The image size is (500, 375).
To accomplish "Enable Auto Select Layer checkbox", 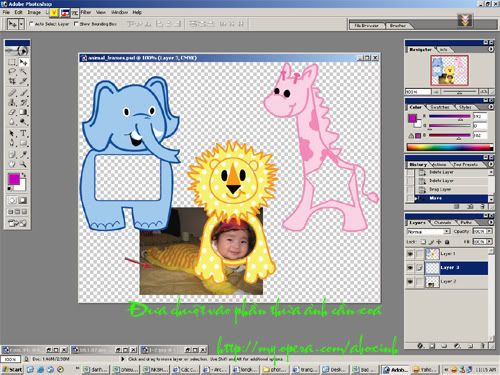I will click(x=32, y=24).
